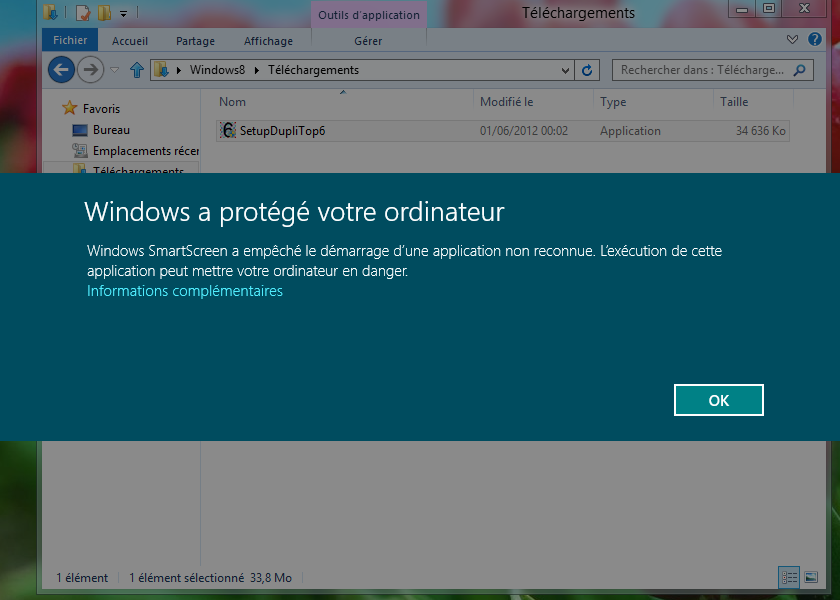Open Bureau in the navigation pane

pyautogui.click(x=111, y=130)
